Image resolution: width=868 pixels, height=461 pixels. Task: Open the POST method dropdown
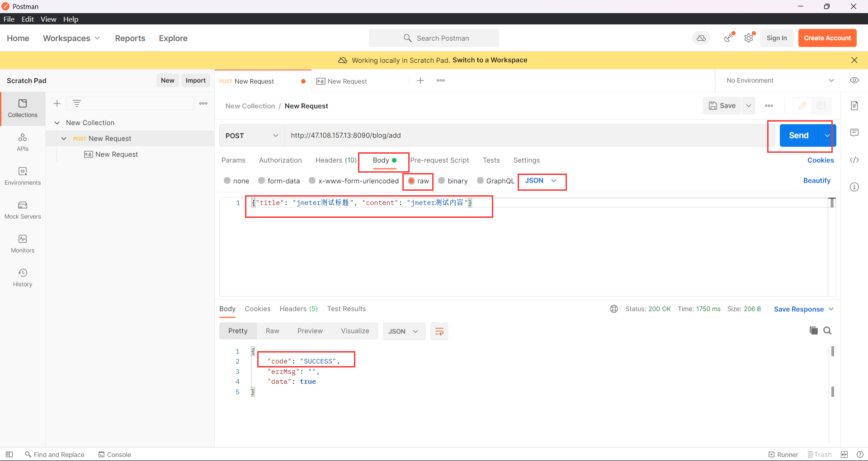pos(252,136)
